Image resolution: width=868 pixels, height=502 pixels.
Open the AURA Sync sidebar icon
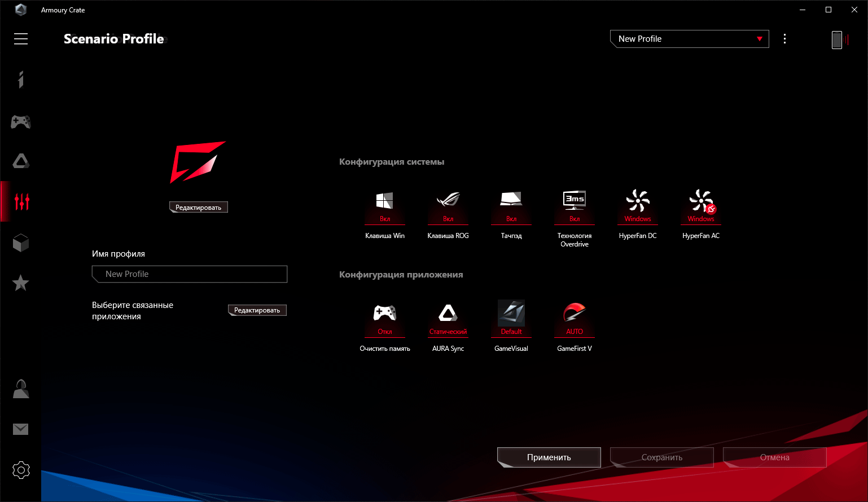point(21,161)
